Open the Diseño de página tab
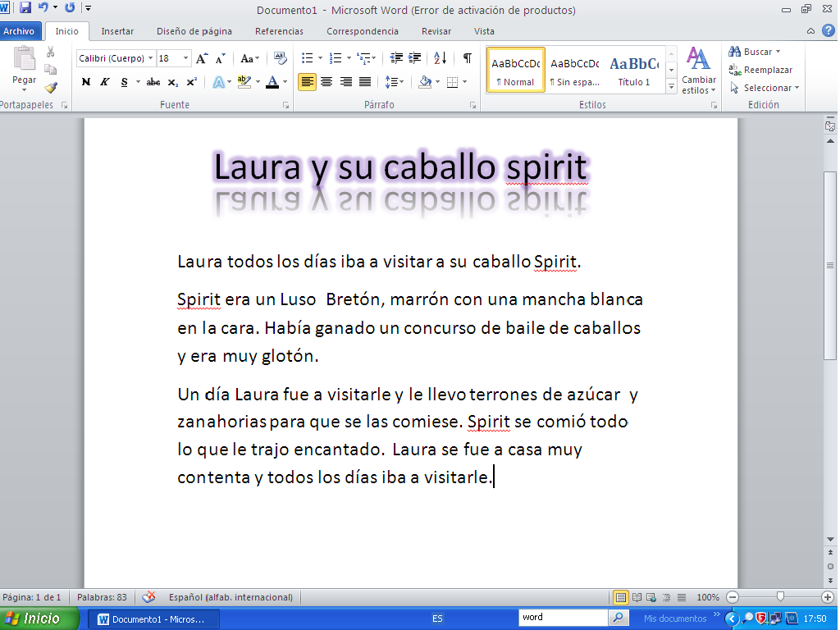Viewport: 840px width, 630px height. click(x=194, y=31)
